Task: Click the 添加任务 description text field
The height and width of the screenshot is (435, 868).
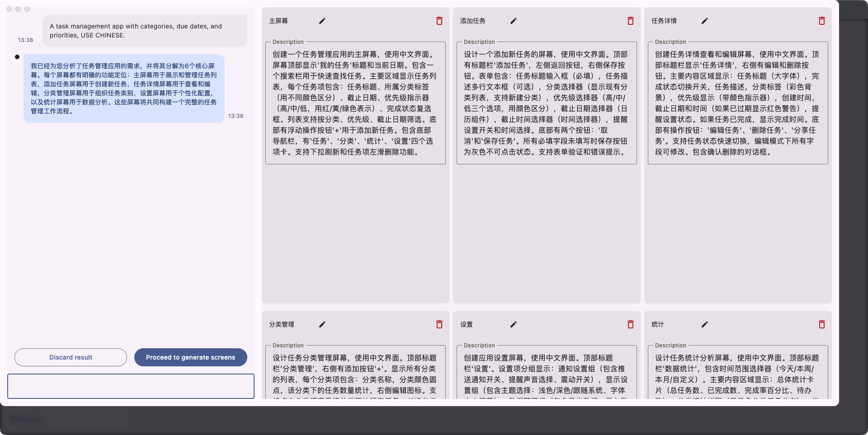Action: click(x=546, y=103)
